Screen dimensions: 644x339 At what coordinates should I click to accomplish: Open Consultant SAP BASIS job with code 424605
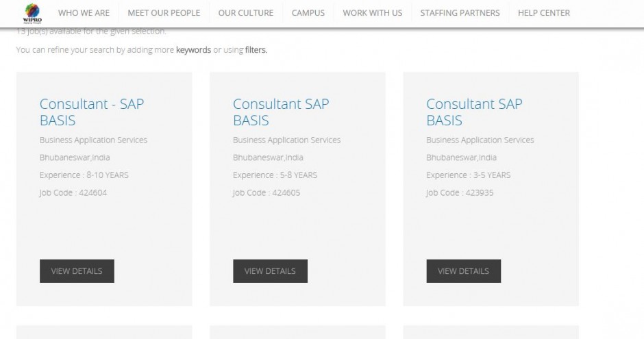(281, 112)
